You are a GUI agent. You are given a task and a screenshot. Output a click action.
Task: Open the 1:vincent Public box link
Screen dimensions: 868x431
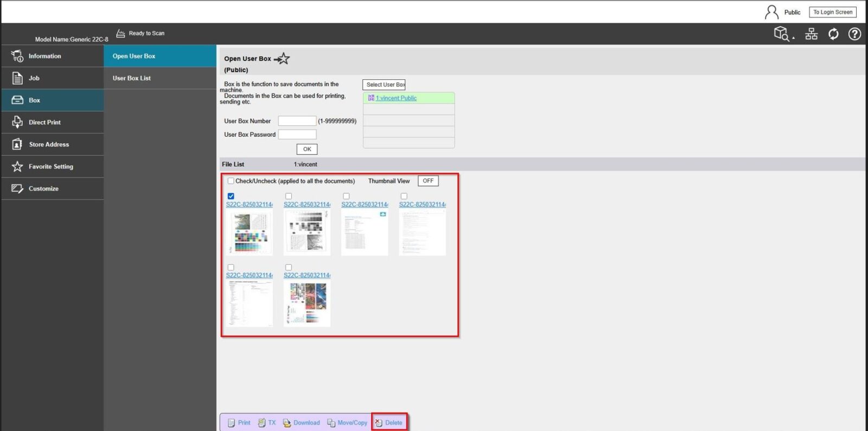tap(396, 98)
